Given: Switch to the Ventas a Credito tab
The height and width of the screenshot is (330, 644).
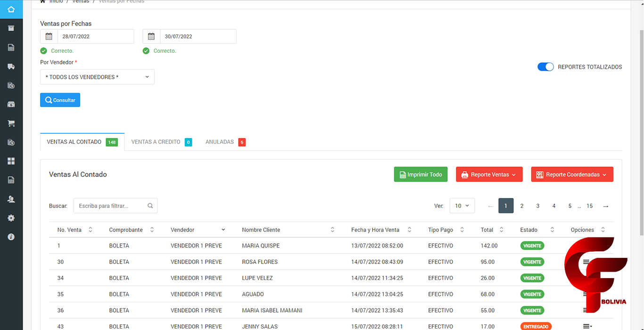Looking at the screenshot, I should click(161, 142).
